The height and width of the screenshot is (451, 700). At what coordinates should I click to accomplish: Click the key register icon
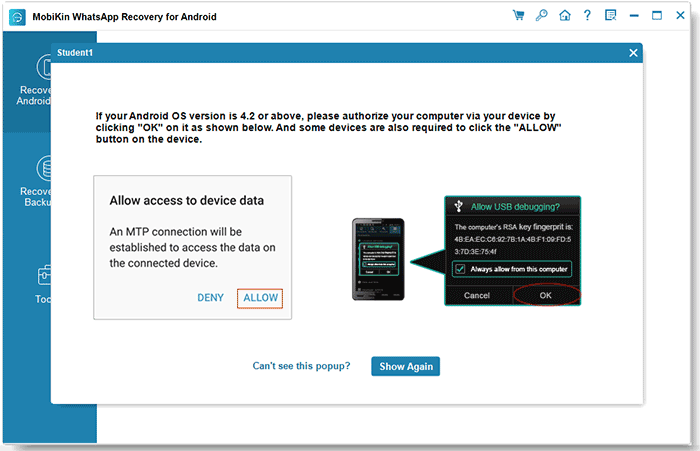[542, 16]
